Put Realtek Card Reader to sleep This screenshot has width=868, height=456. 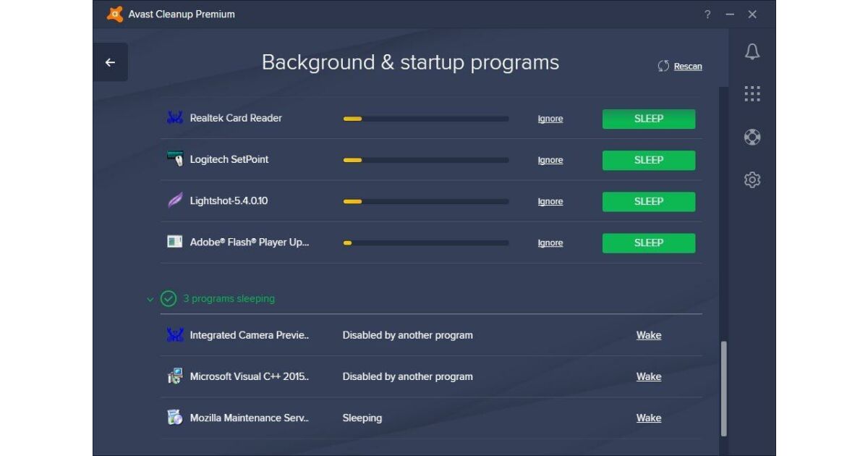click(648, 119)
